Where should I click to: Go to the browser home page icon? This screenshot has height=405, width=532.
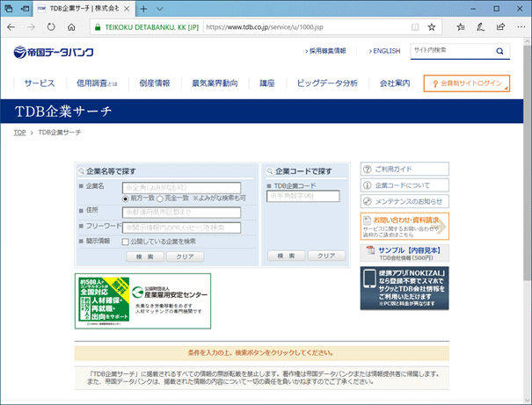(x=71, y=27)
